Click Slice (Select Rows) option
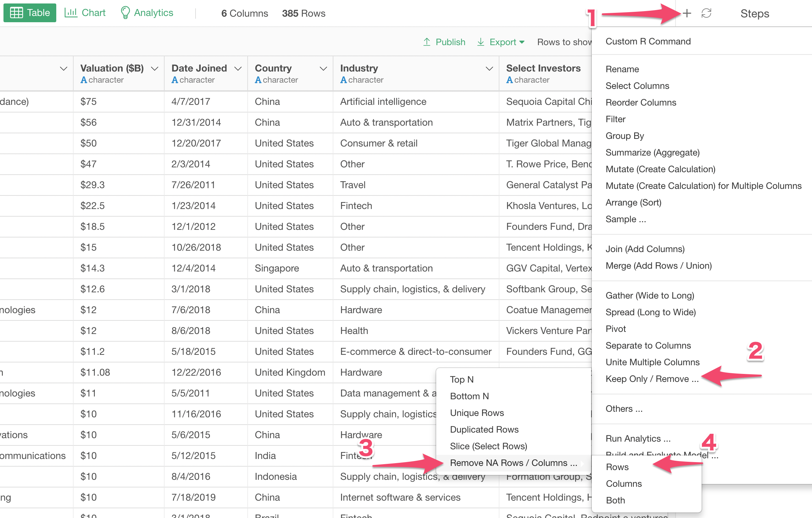 (488, 446)
